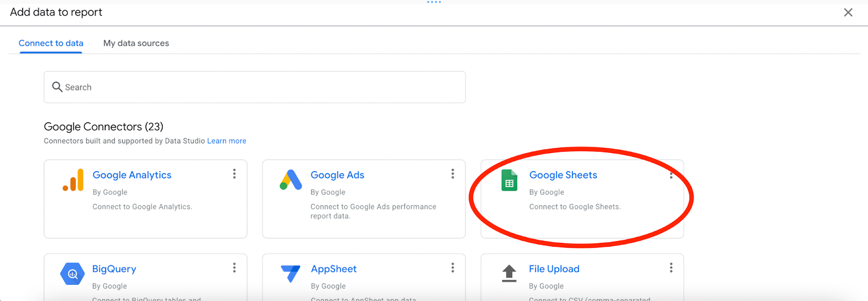Click 'By Google' under Google Sheets
Image resolution: width=868 pixels, height=301 pixels.
pos(546,192)
